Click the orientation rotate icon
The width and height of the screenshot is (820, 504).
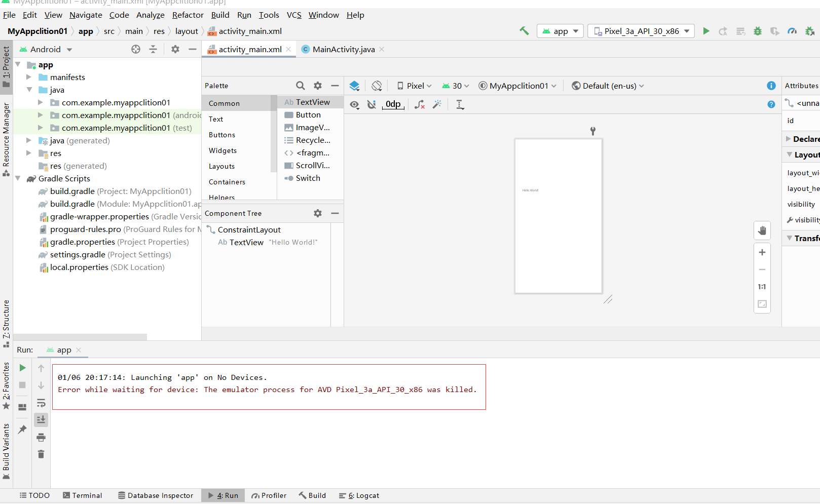(x=377, y=86)
